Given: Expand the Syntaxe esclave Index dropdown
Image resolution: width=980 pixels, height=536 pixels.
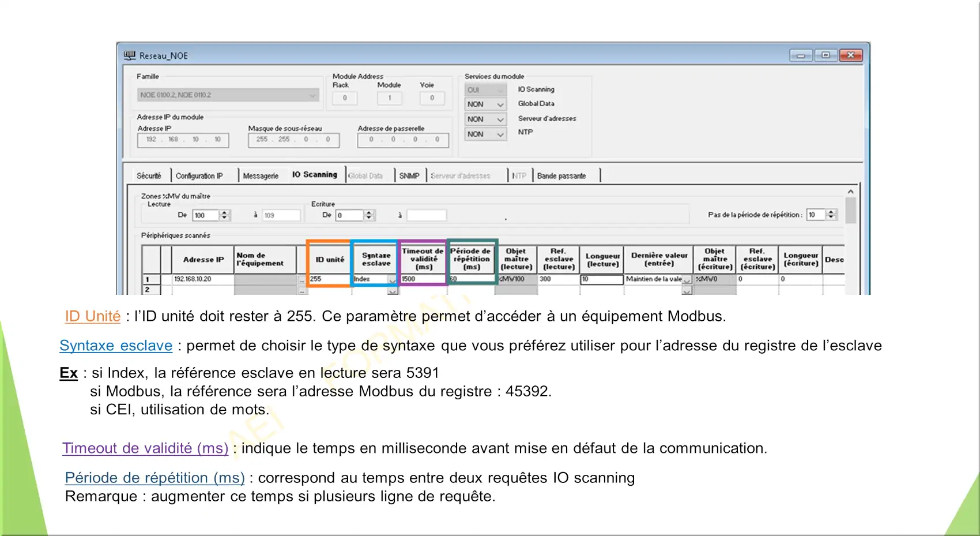Looking at the screenshot, I should (x=392, y=280).
